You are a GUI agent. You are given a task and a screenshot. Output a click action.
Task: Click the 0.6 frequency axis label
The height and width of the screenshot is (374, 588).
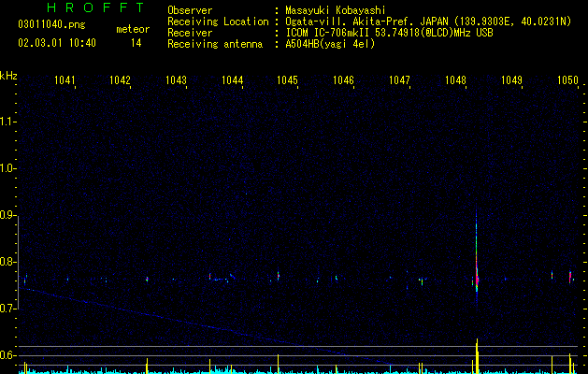click(x=7, y=355)
